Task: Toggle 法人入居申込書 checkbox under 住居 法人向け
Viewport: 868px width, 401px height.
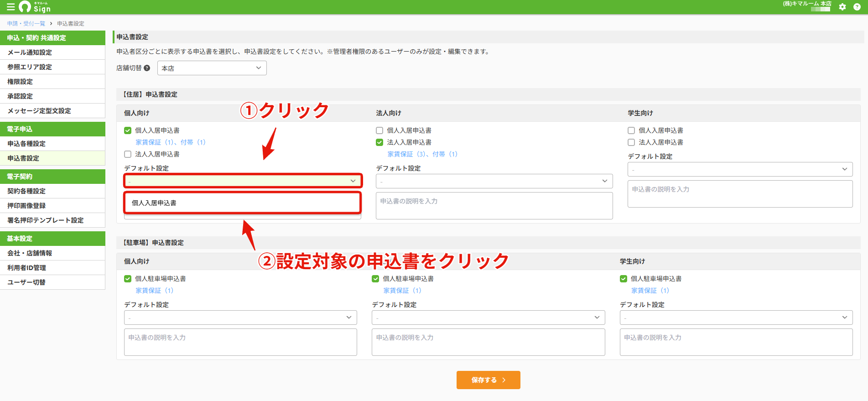Action: [x=379, y=142]
